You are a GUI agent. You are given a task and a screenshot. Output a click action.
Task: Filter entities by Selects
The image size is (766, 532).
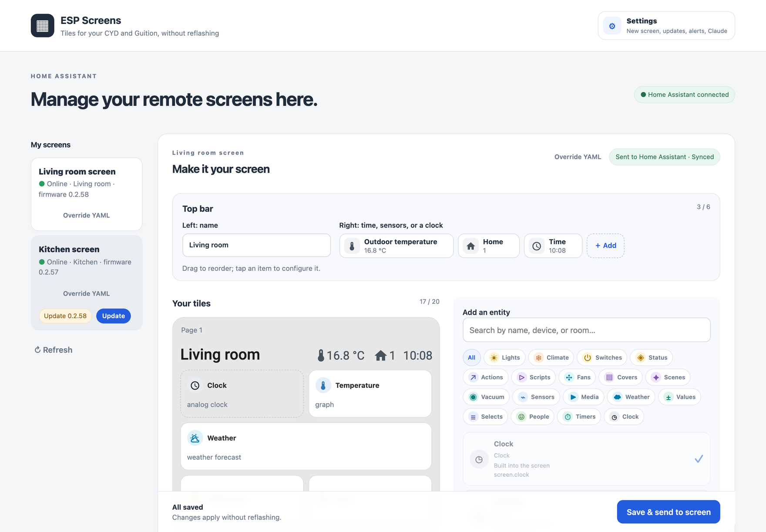pyautogui.click(x=485, y=417)
